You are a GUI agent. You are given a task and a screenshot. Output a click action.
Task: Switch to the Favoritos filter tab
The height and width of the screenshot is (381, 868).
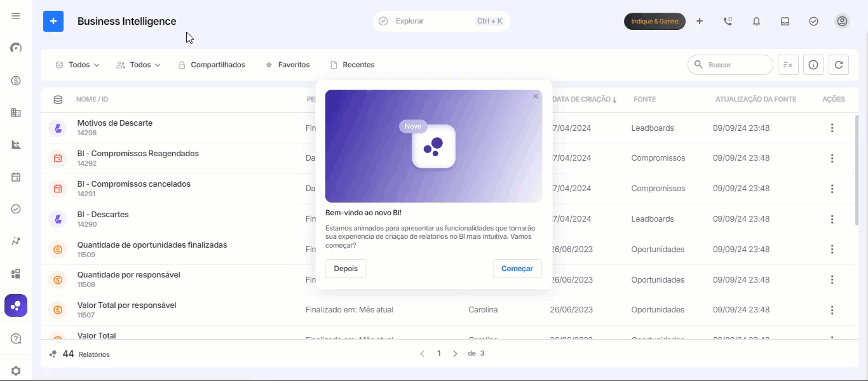click(287, 65)
